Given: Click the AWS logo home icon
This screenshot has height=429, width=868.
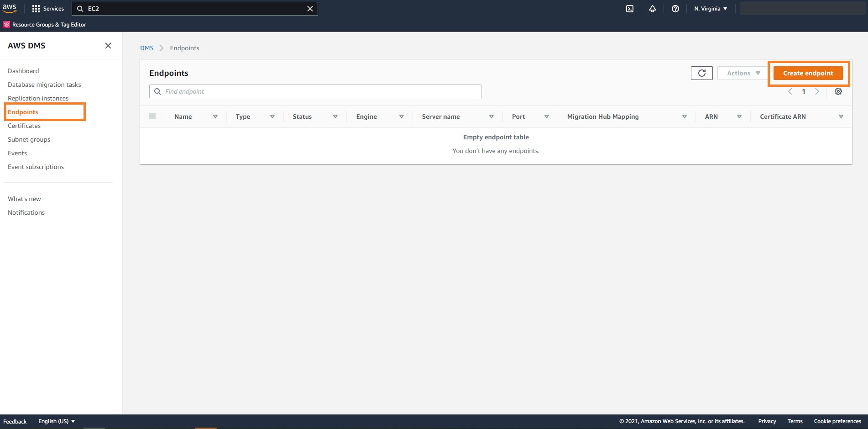Looking at the screenshot, I should [x=10, y=8].
